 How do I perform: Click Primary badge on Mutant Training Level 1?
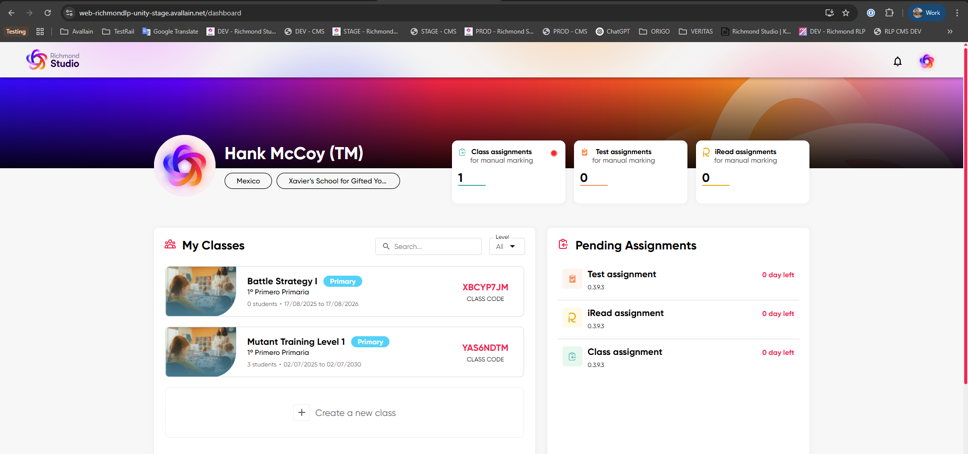click(370, 342)
